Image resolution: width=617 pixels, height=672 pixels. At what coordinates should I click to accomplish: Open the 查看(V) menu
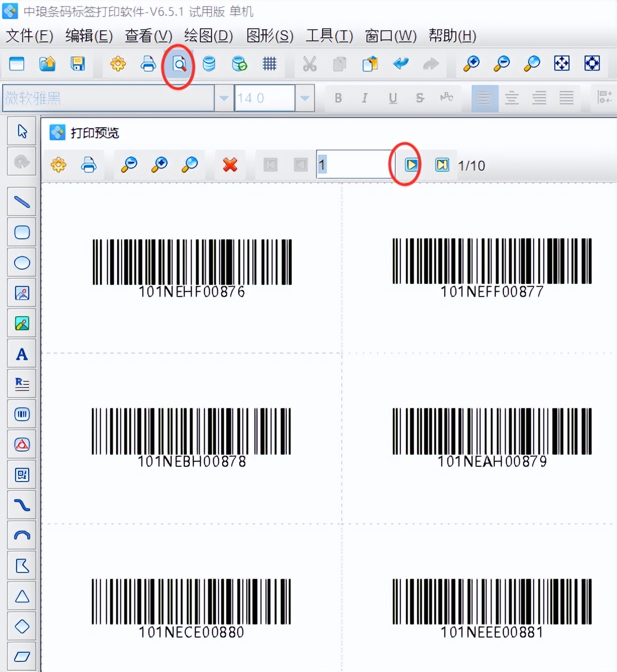point(148,36)
